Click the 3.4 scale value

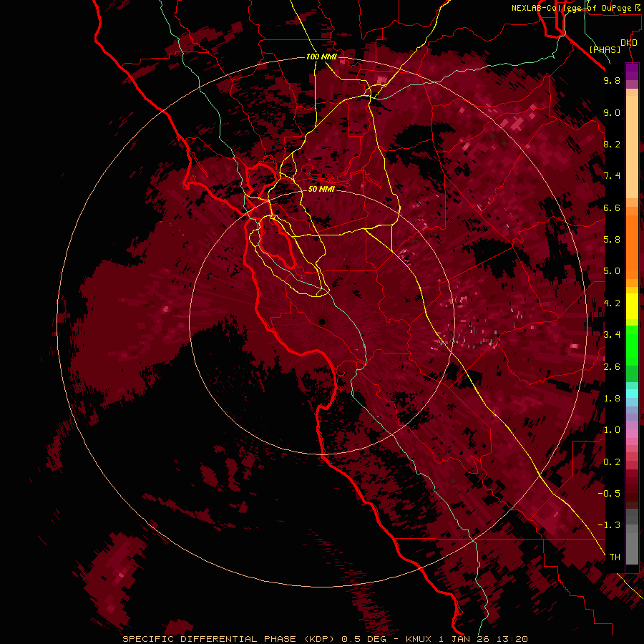click(x=612, y=334)
